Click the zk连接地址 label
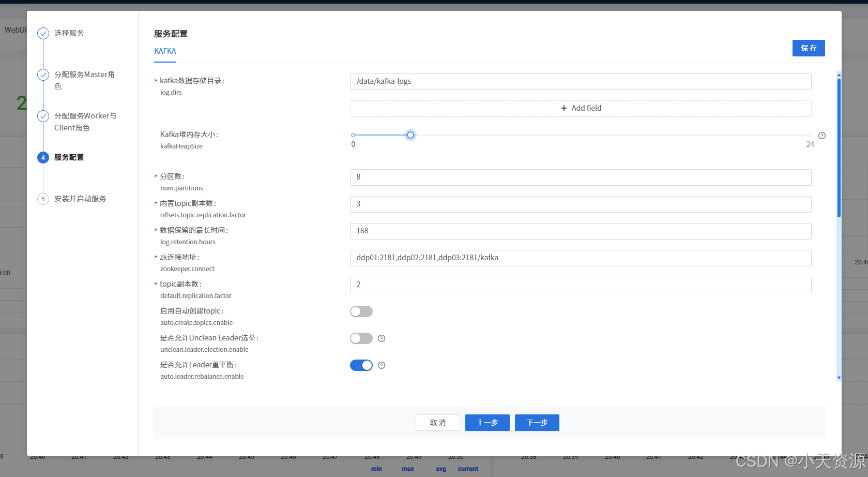 point(179,257)
